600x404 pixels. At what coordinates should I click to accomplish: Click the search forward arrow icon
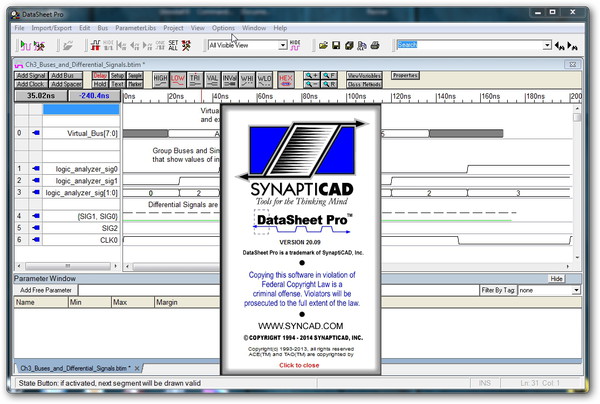click(572, 46)
